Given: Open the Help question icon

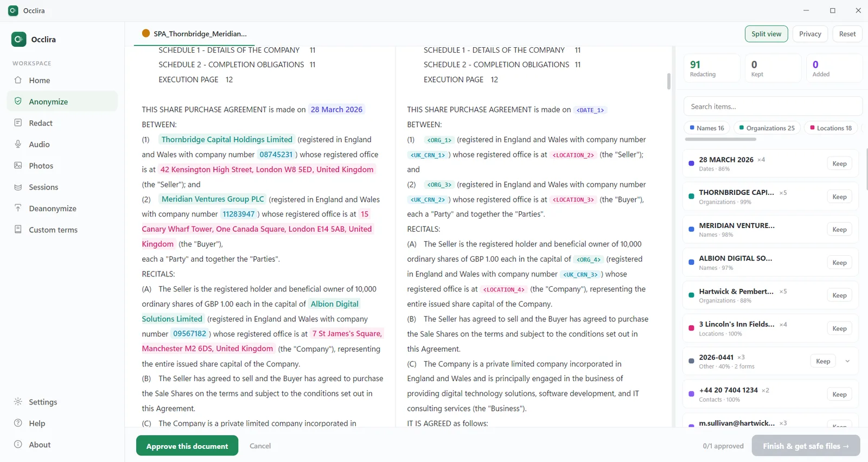Looking at the screenshot, I should pos(18,423).
